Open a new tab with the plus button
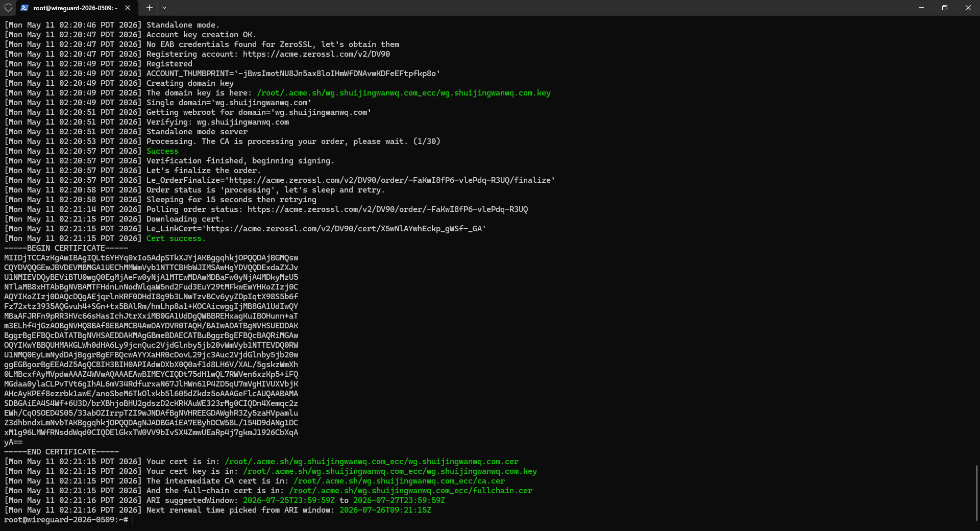 (x=149, y=8)
